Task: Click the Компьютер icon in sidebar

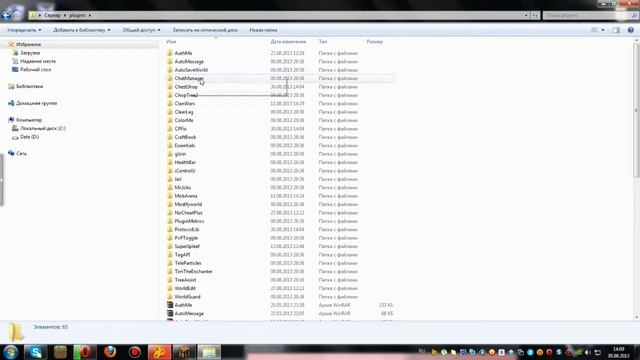Action: pyautogui.click(x=11, y=120)
